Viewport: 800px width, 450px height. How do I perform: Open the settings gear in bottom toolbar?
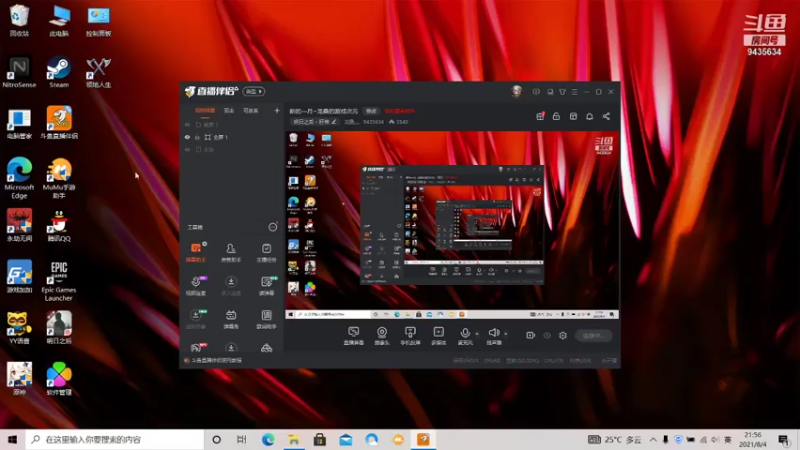pyautogui.click(x=563, y=336)
